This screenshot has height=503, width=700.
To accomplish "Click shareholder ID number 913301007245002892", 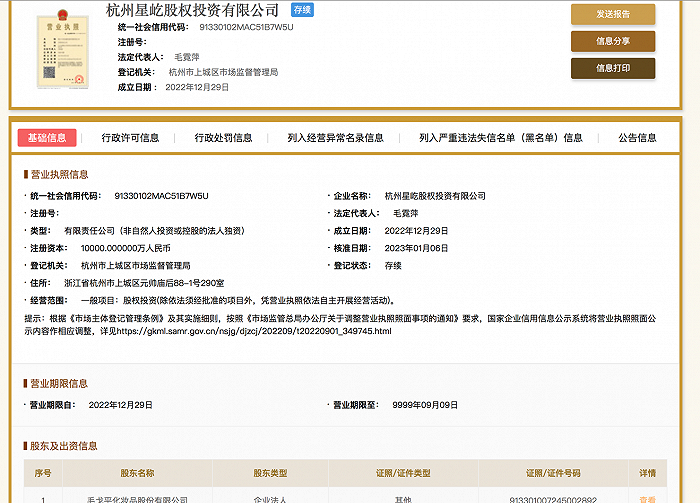I will pyautogui.click(x=553, y=499).
